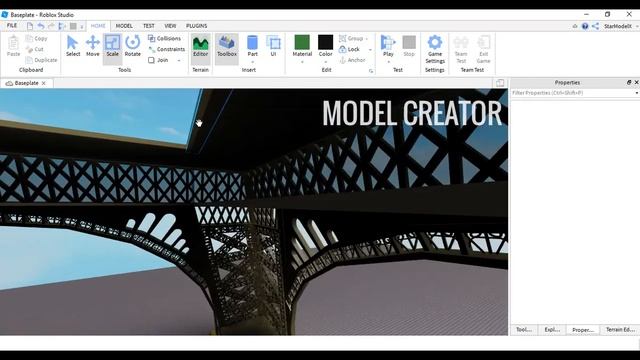Paste from the clipboard

click(x=13, y=46)
